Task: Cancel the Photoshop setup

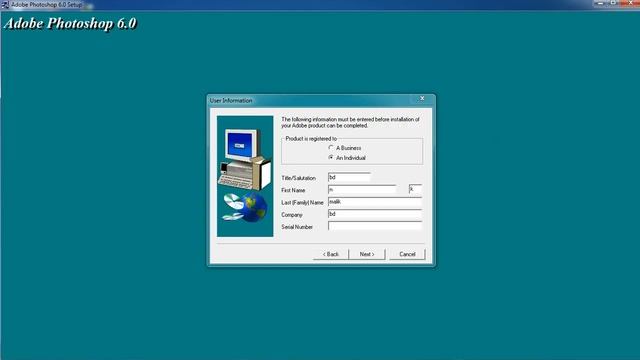Action: click(407, 254)
